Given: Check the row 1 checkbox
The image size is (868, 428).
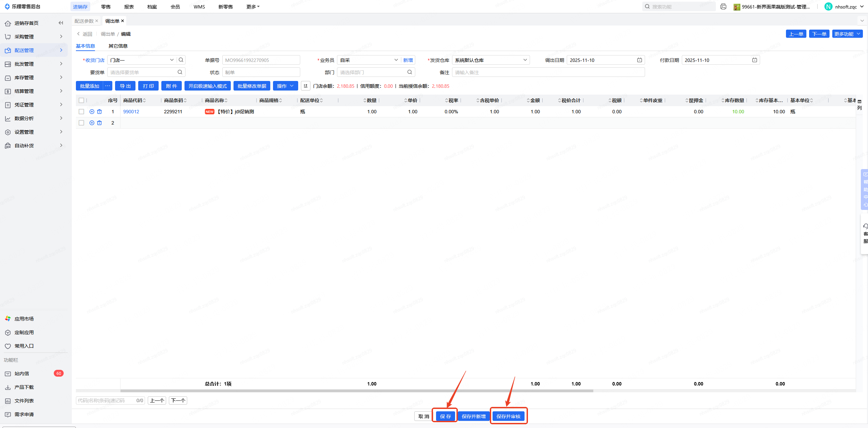Looking at the screenshot, I should (x=81, y=112).
